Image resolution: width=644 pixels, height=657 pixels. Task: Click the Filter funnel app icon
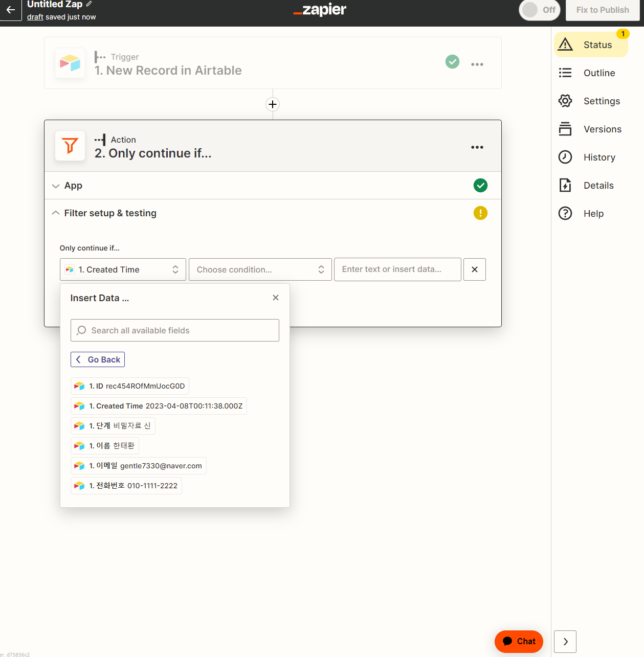tap(70, 146)
